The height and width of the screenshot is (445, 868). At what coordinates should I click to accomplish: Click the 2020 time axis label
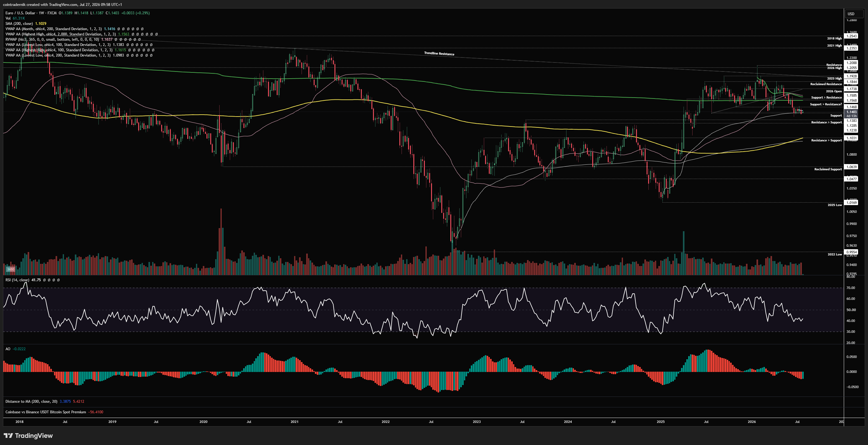203,422
